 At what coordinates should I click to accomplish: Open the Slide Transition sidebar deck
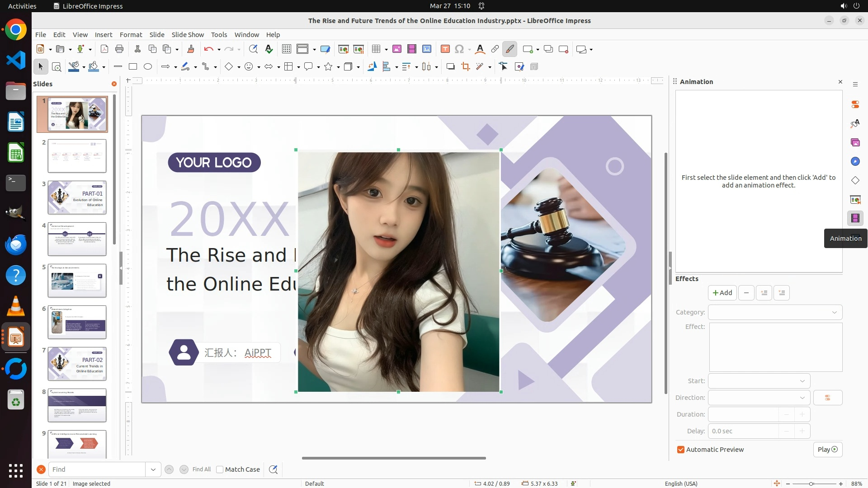[x=855, y=199]
